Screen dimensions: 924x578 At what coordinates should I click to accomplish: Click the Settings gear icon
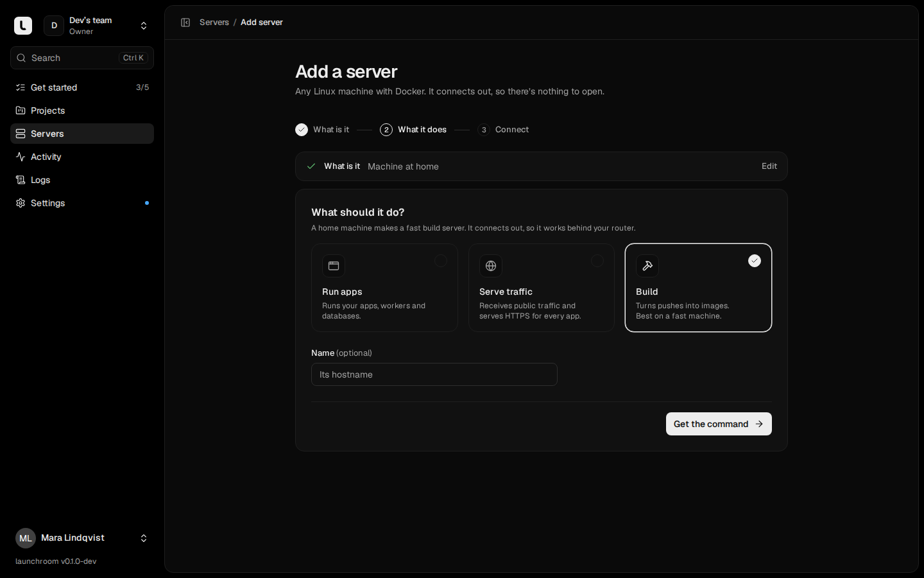(21, 203)
